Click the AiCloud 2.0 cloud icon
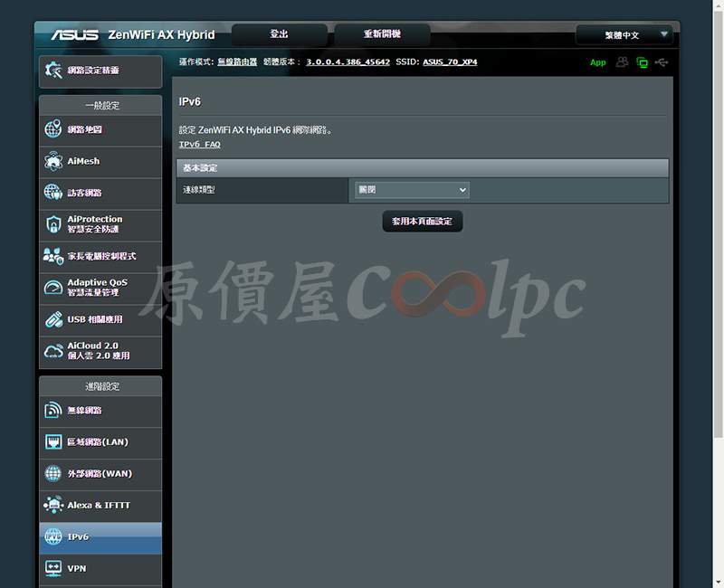This screenshot has width=724, height=588. (x=53, y=351)
